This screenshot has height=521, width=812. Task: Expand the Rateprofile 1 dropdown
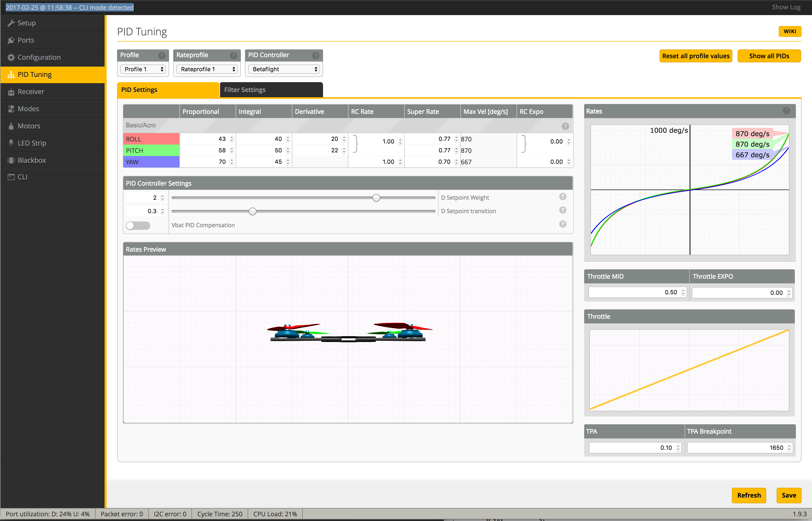[x=207, y=69]
